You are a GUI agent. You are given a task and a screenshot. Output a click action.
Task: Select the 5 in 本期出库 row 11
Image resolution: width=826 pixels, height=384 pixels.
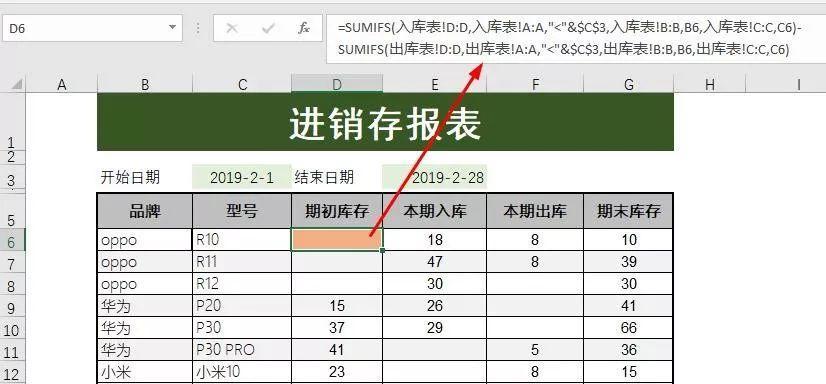(535, 350)
